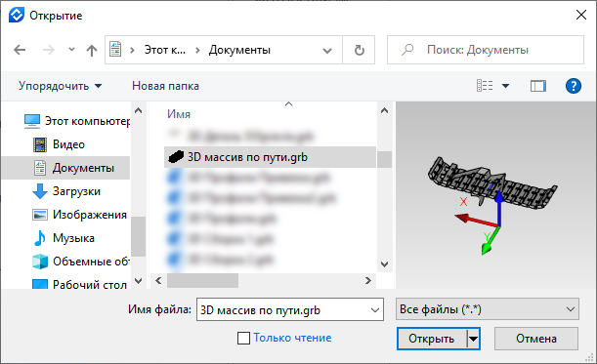This screenshot has width=597, height=364.
Task: Enable the 'Только чтение' checkbox
Action: coord(243,338)
